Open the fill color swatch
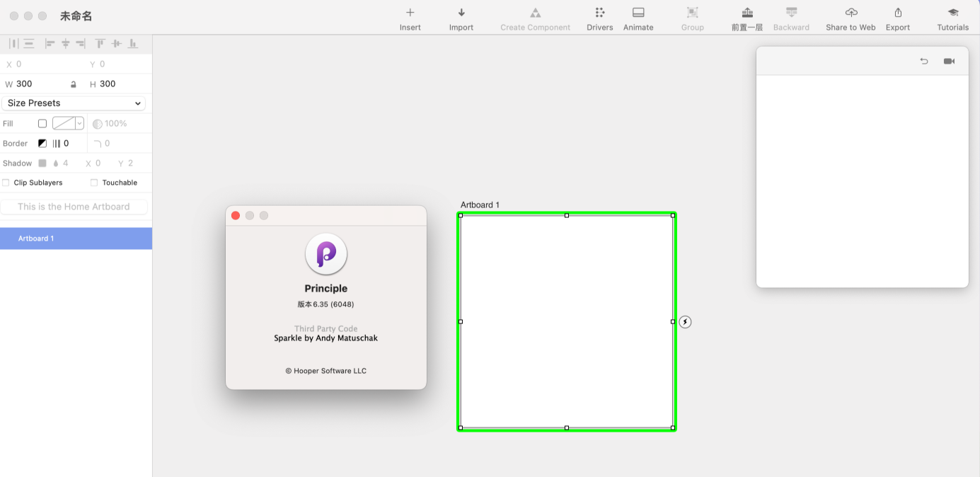 [x=64, y=124]
